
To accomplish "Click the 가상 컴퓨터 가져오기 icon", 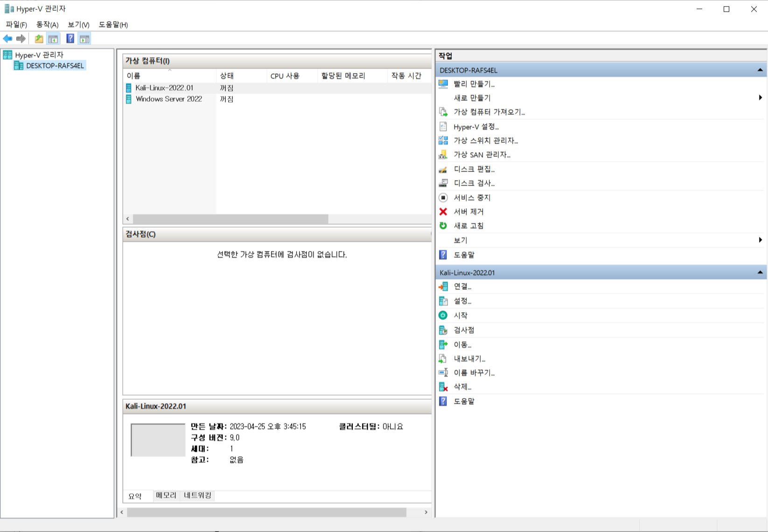I will pos(443,112).
